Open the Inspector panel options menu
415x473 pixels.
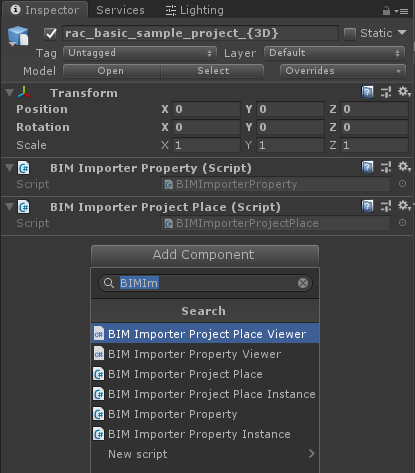pos(401,11)
